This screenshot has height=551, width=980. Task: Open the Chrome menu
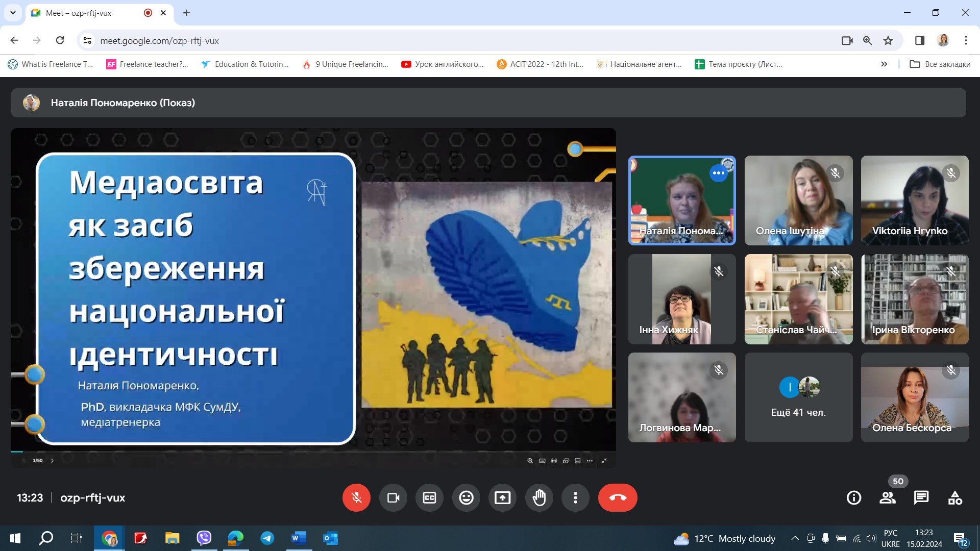tap(966, 40)
